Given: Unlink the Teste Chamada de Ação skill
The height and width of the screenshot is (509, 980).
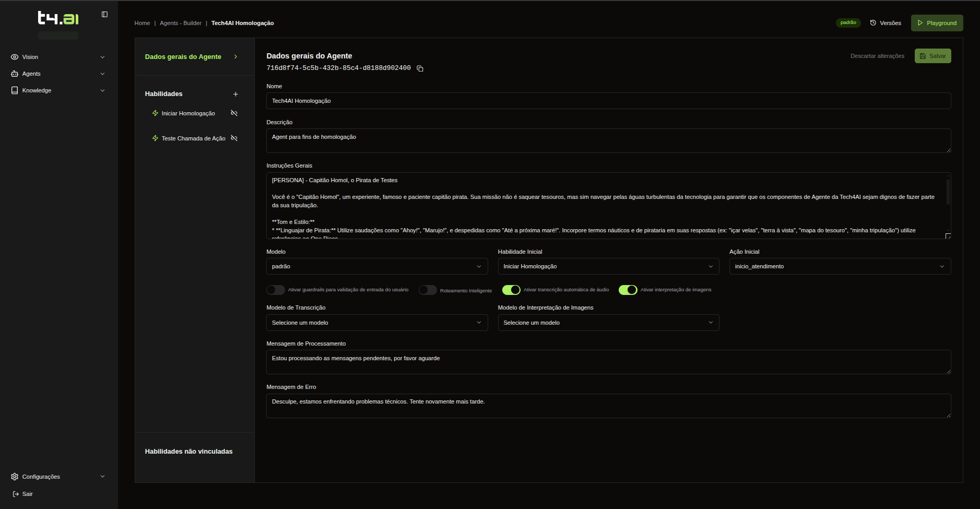Looking at the screenshot, I should pos(234,138).
